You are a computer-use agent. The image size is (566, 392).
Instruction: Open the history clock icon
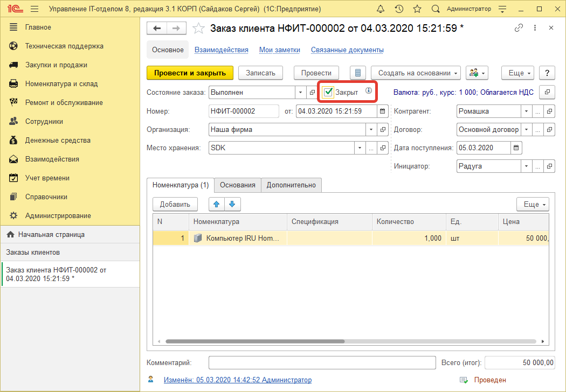click(x=399, y=9)
